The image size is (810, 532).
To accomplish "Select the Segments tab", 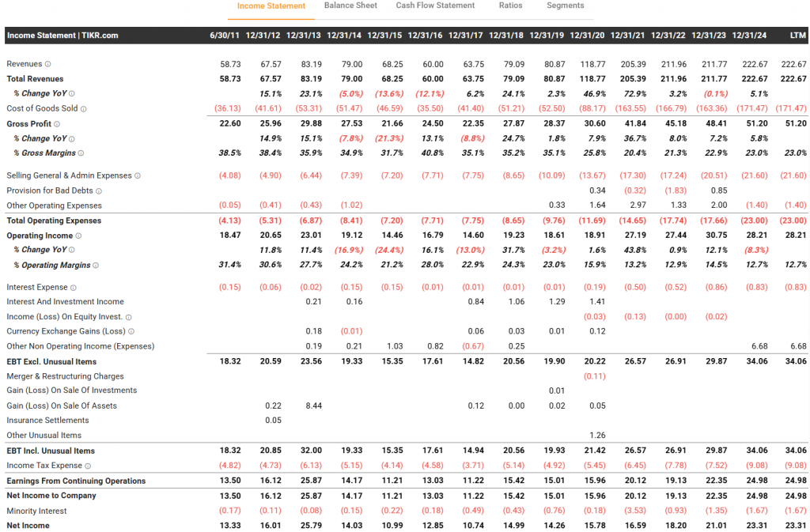I will point(565,6).
